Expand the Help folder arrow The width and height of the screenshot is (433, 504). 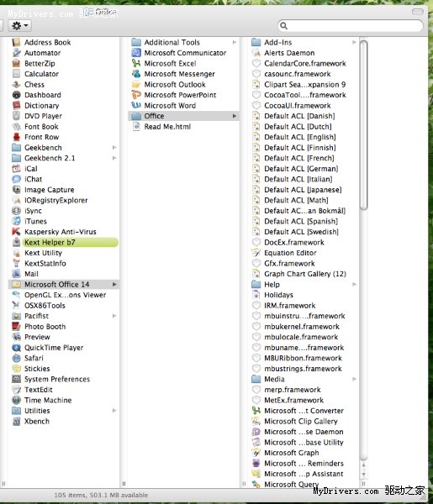(x=354, y=285)
